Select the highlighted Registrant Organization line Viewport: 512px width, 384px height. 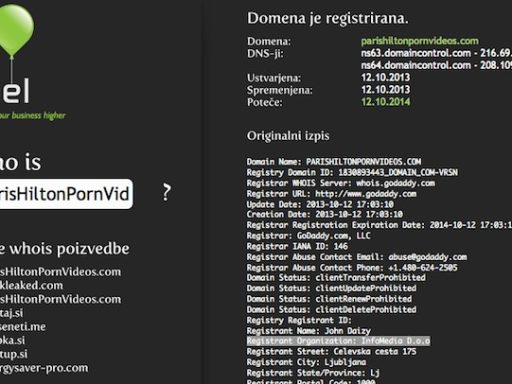point(338,341)
